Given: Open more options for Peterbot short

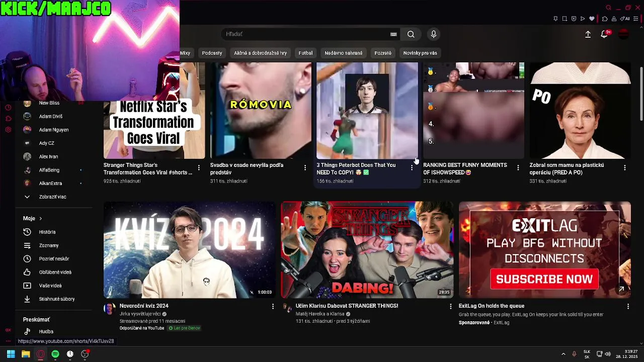Looking at the screenshot, I should tap(412, 167).
